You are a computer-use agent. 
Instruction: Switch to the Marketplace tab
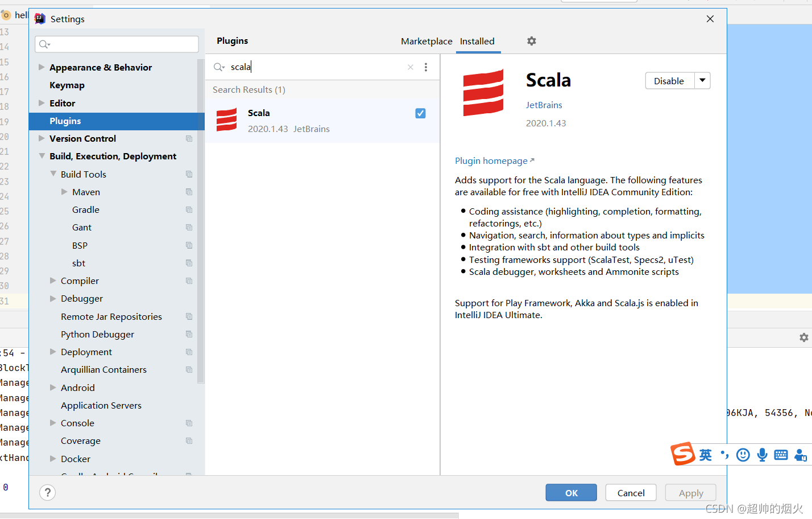tap(426, 41)
